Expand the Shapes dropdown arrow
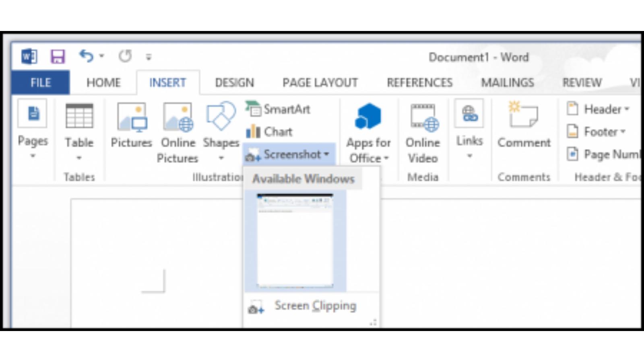 coord(221,158)
